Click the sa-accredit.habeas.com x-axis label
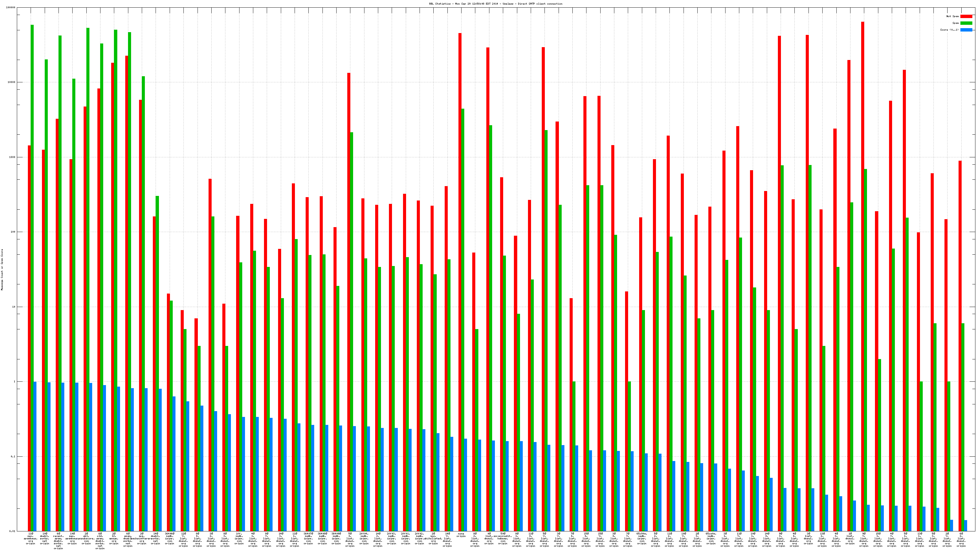Screen dimensions: 980x551 click(503, 538)
